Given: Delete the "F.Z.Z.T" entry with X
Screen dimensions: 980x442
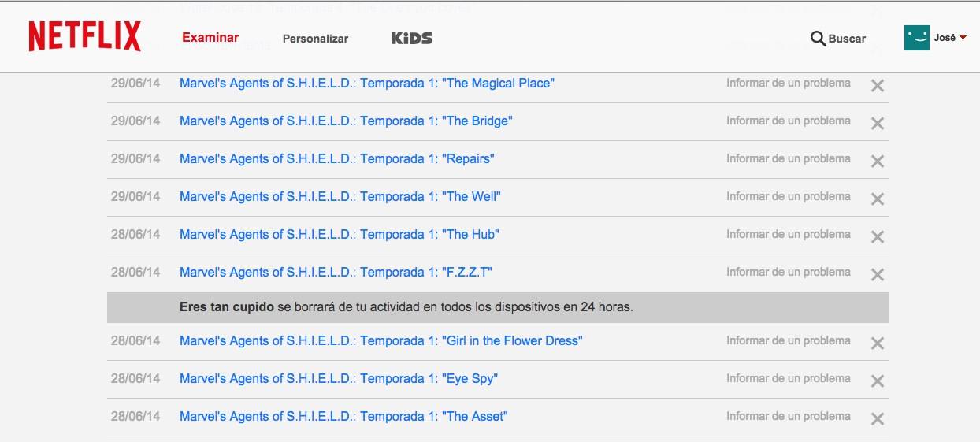Looking at the screenshot, I should 878,274.
